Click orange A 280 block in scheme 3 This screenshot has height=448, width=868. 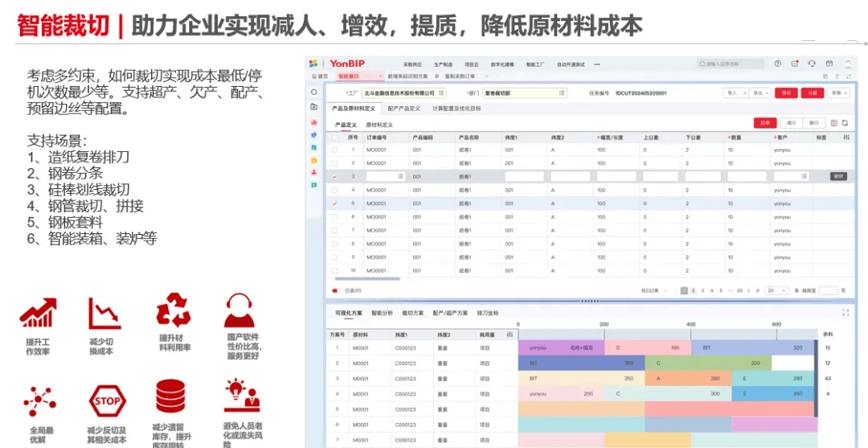click(688, 378)
